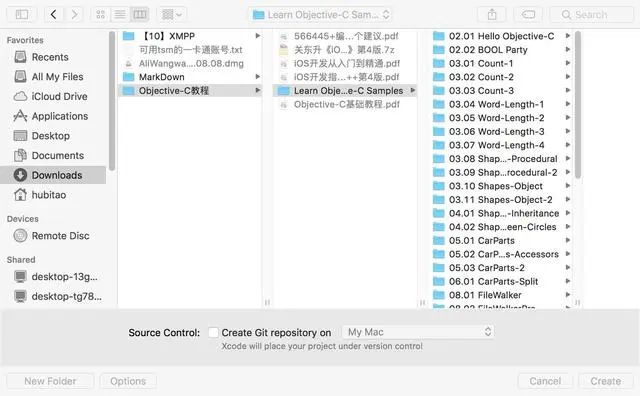Open the 【10】XMPP folder

pos(190,36)
